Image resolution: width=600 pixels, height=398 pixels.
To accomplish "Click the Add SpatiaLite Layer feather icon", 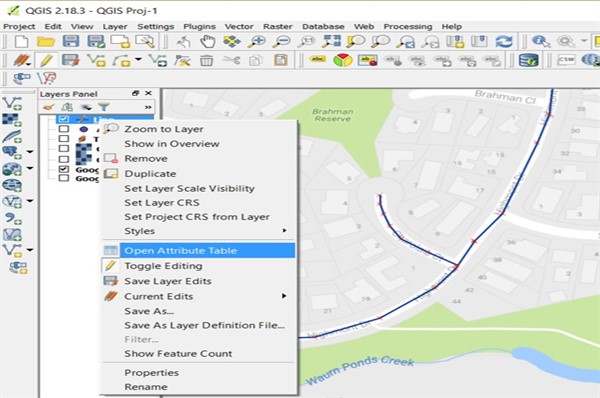I will pyautogui.click(x=12, y=137).
